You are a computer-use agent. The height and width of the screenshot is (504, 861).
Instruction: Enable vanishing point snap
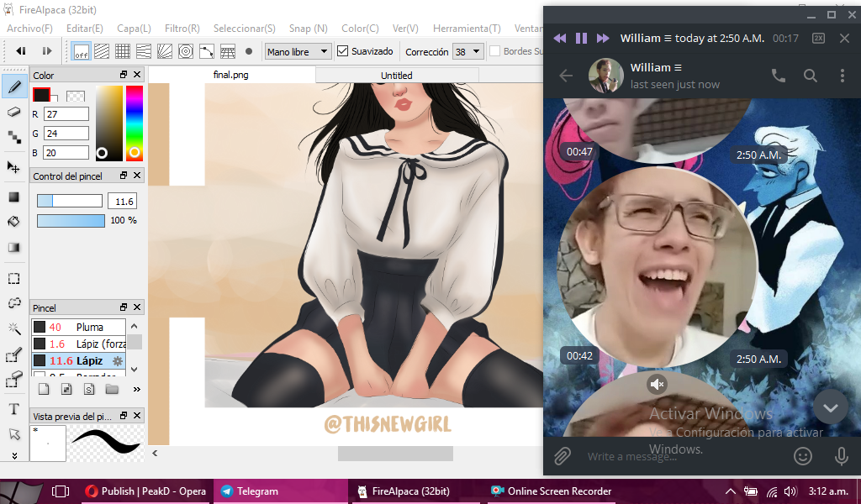tap(143, 51)
